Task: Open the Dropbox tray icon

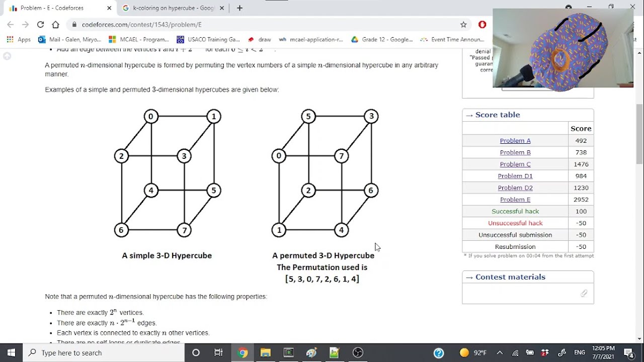Action: (x=545, y=353)
